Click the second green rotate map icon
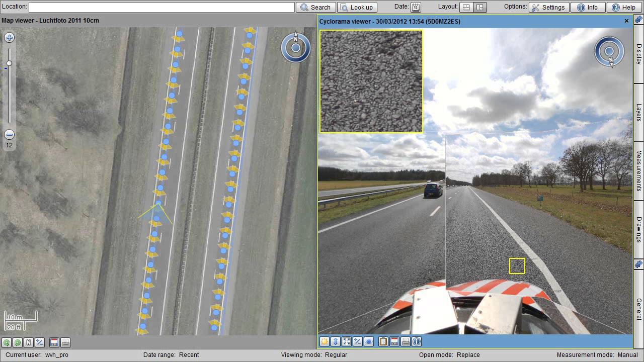The width and height of the screenshot is (644, 362). click(x=17, y=342)
